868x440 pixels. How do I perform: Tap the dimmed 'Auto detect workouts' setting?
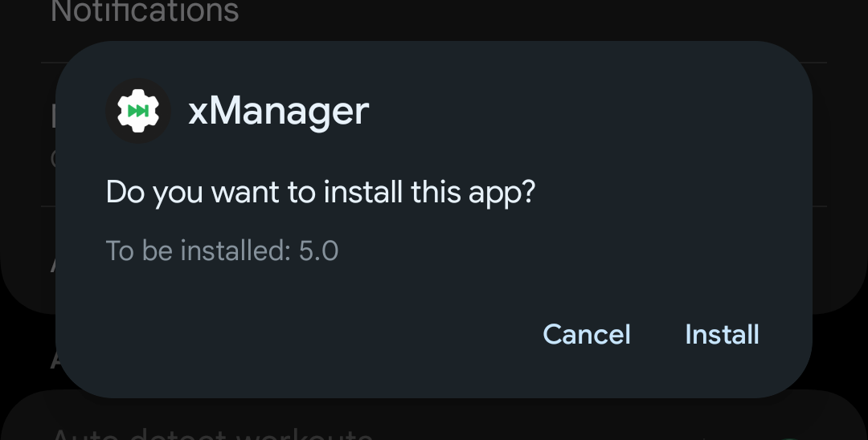click(x=211, y=434)
